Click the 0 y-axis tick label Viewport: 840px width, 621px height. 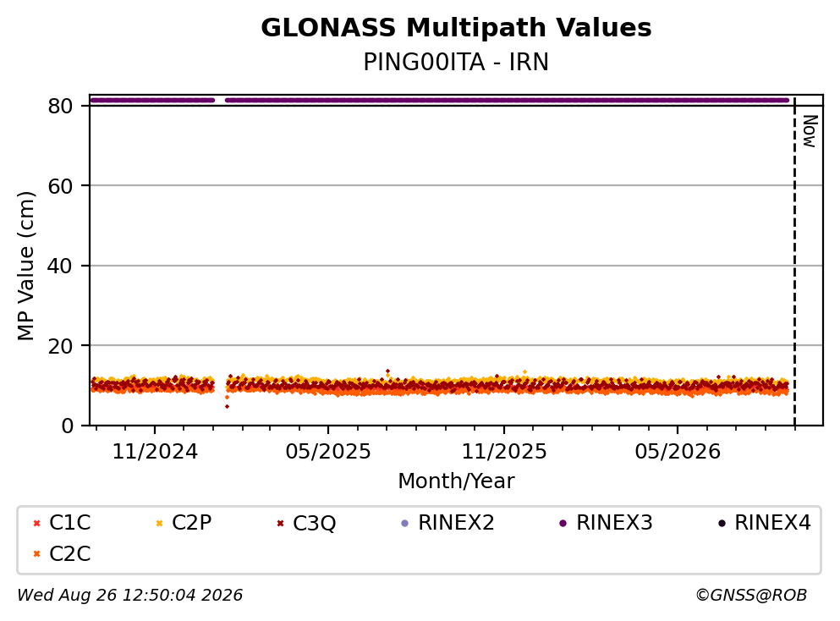tap(67, 426)
